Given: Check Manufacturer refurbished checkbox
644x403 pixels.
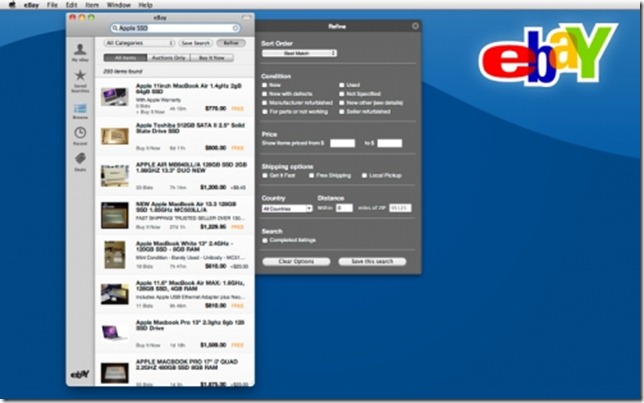Looking at the screenshot, I should 264,103.
